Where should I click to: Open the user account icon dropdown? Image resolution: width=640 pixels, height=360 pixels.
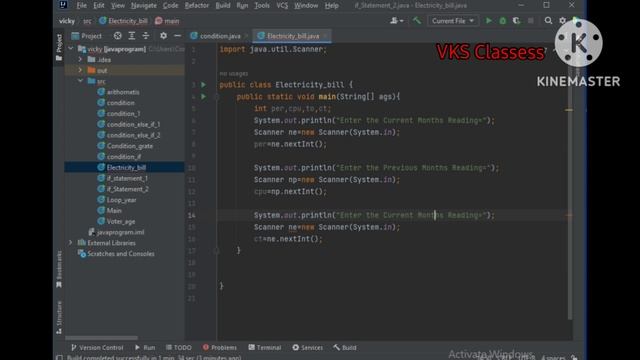click(396, 20)
